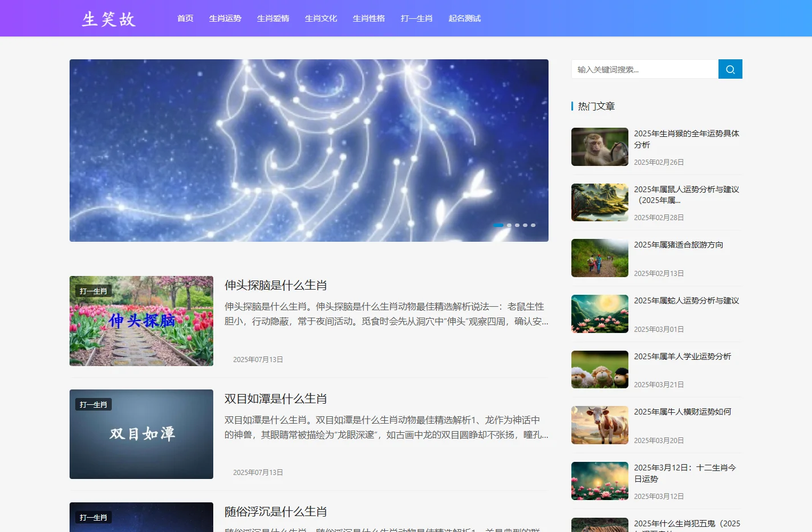Click the 2025年03月01日 date text
Viewport: 812px width, 532px height.
659,330
